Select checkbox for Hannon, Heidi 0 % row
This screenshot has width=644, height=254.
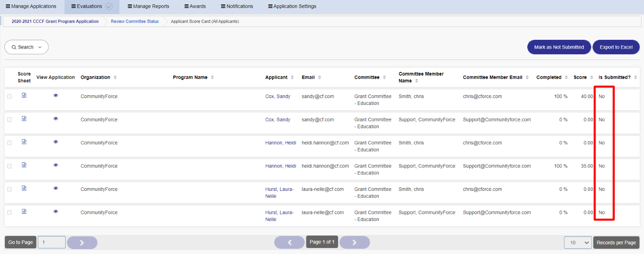(10, 143)
